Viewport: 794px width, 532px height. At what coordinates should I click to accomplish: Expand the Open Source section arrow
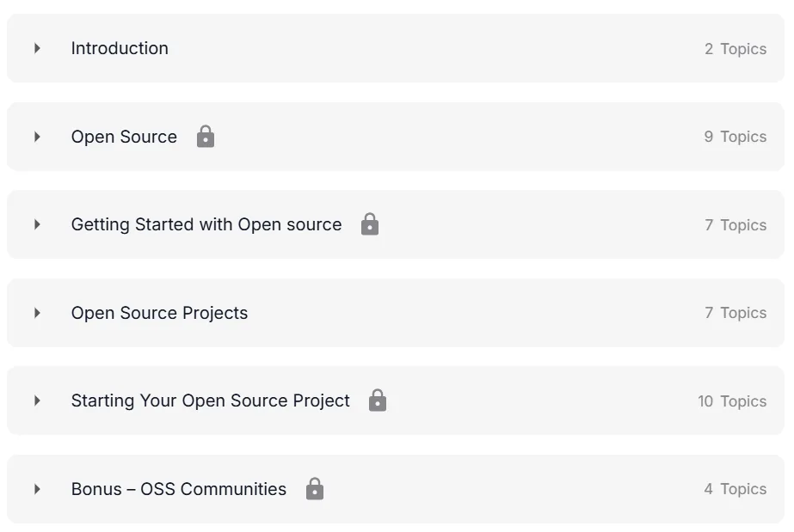pyautogui.click(x=37, y=137)
